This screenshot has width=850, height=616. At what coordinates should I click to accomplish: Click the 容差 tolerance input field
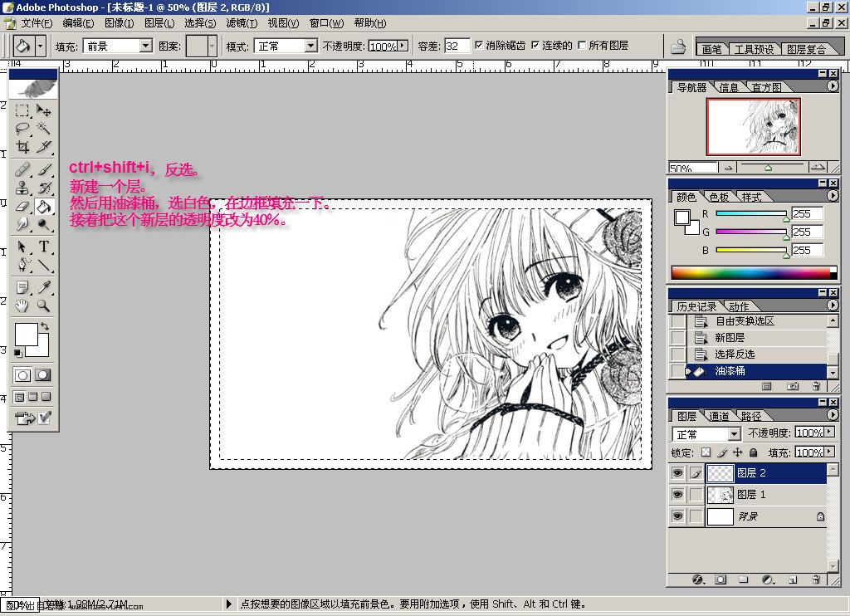coord(457,46)
